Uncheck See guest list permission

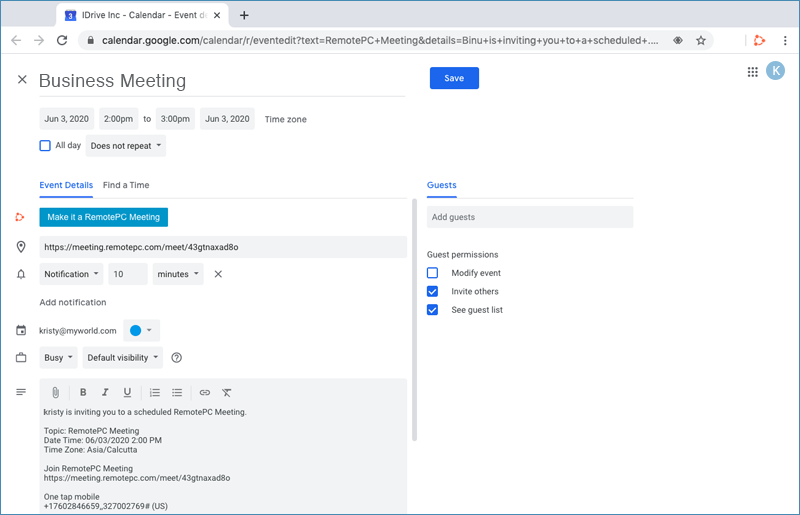[432, 310]
